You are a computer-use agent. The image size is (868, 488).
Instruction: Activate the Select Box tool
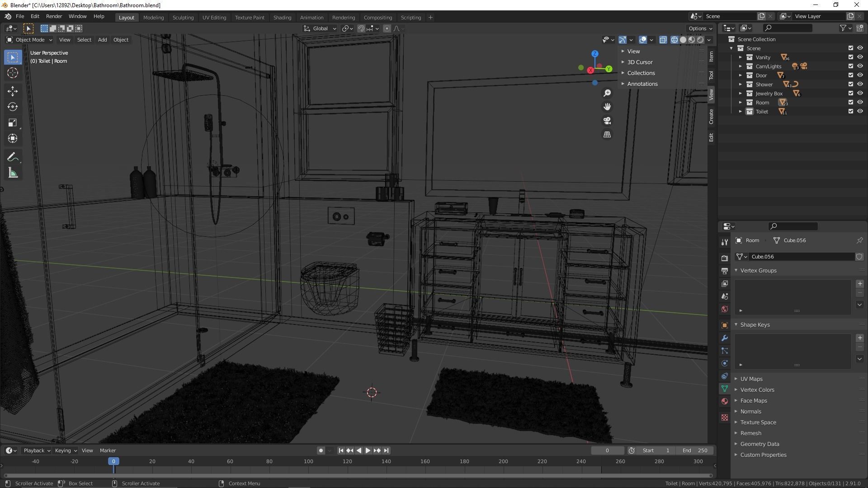pyautogui.click(x=13, y=57)
